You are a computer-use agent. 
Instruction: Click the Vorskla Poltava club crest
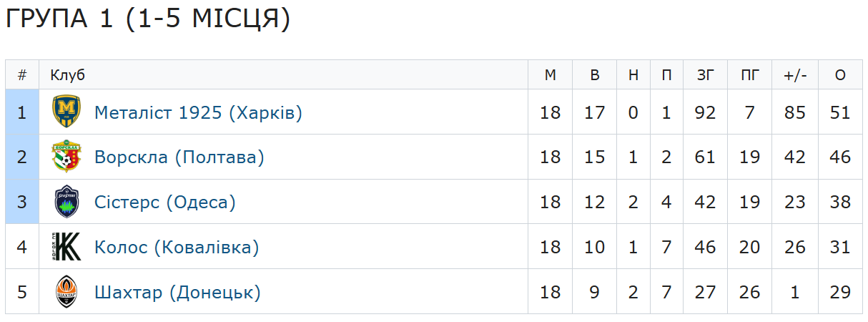click(x=66, y=157)
